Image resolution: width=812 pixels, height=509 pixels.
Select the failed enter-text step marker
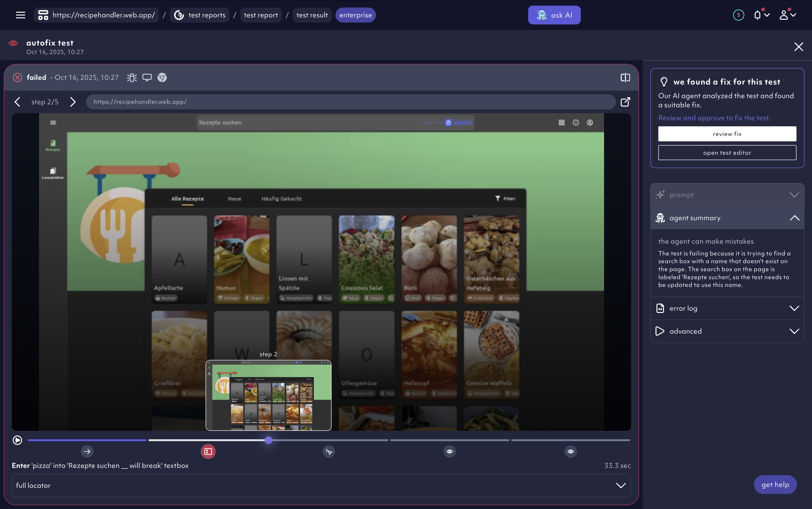pos(208,451)
